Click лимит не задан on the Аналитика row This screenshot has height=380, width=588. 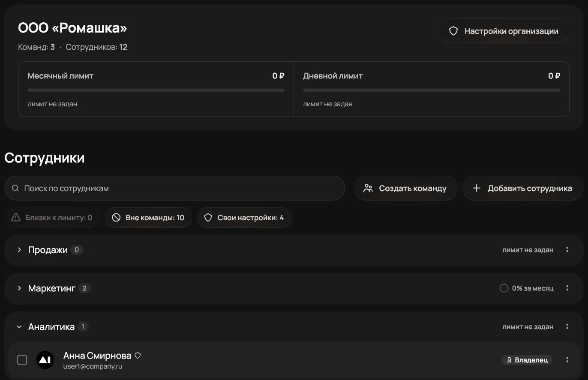tap(528, 327)
